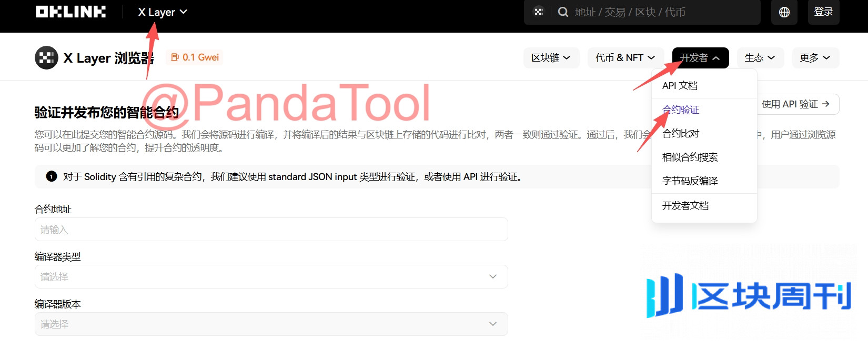
Task: Collapse the 开发者 menu
Action: [x=700, y=58]
